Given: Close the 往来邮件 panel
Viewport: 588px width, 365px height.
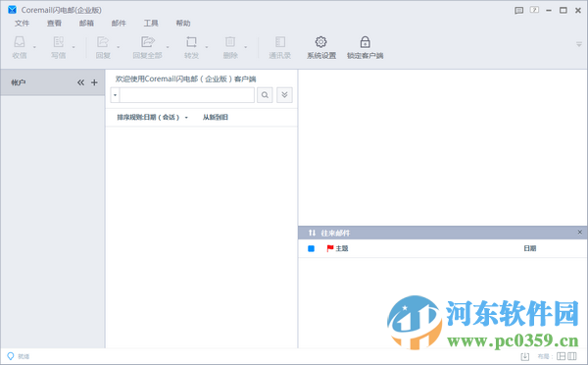Looking at the screenshot, I should coord(580,233).
